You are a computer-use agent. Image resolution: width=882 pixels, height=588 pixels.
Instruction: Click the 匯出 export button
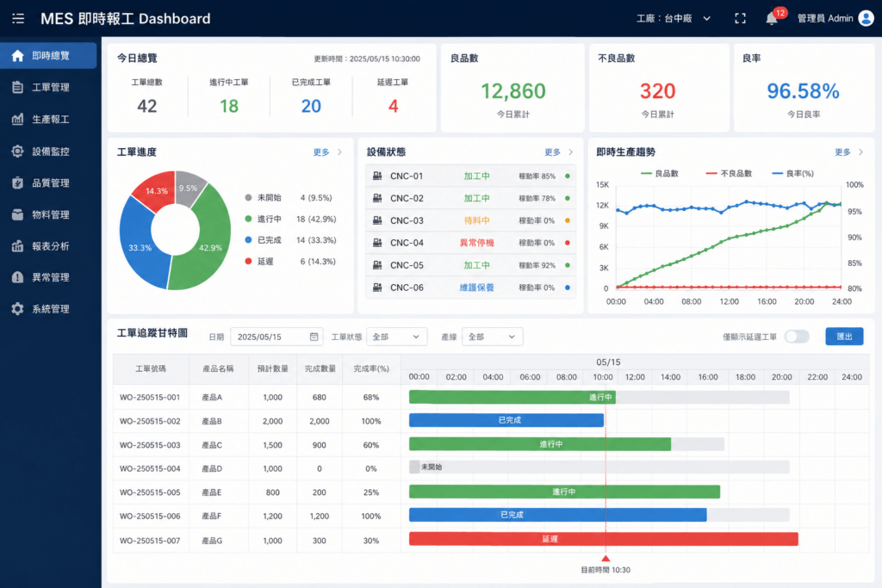pyautogui.click(x=844, y=336)
